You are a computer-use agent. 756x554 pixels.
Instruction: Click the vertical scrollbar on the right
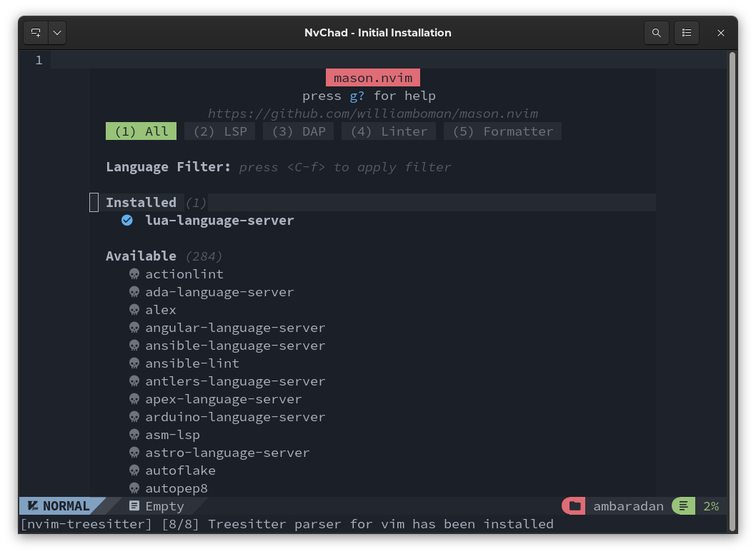(x=732, y=286)
